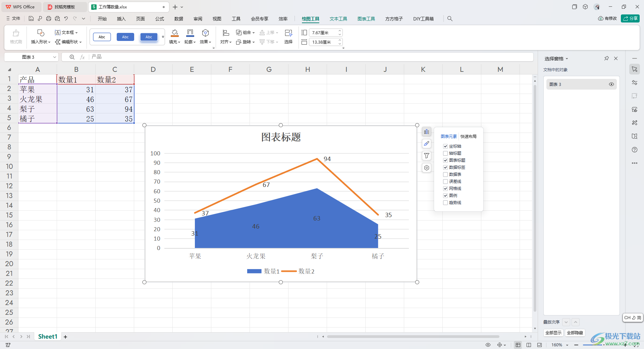The height and width of the screenshot is (349, 644).
Task: Click the Select objects icon
Action: point(288,33)
